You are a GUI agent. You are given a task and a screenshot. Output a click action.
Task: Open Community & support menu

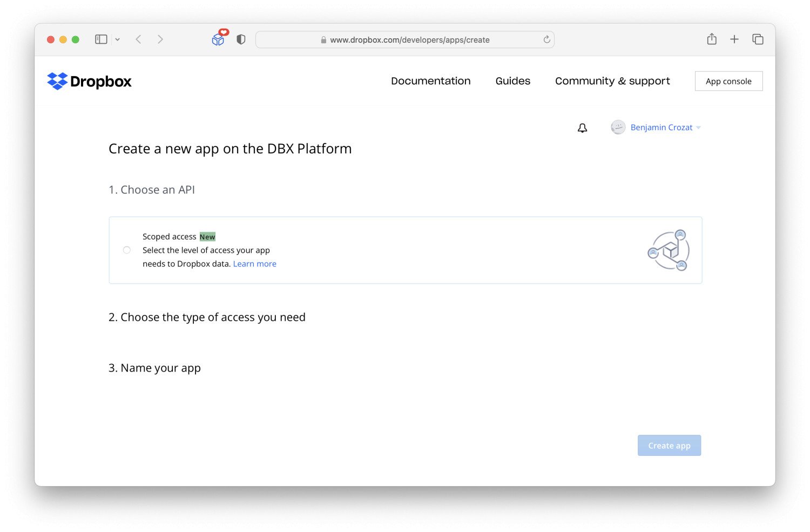(612, 81)
